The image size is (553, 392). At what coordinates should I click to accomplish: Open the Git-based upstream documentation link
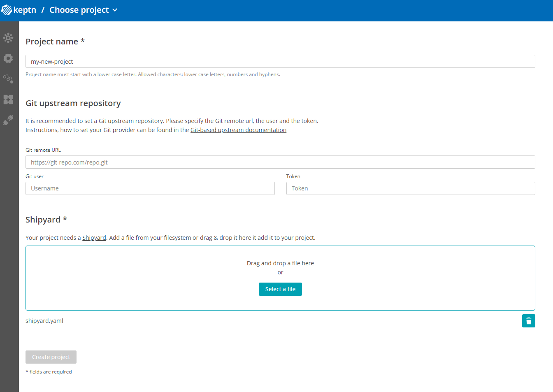tap(238, 130)
